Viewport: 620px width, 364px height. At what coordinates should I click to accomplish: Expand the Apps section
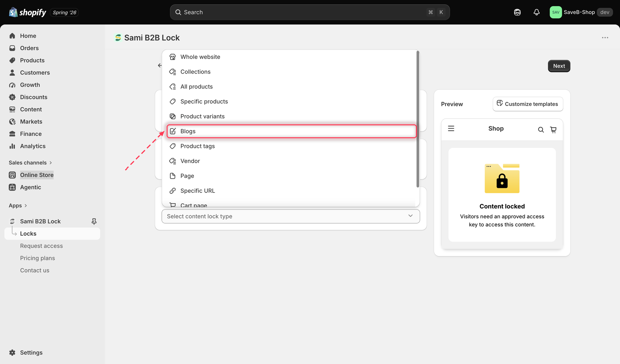[18, 206]
